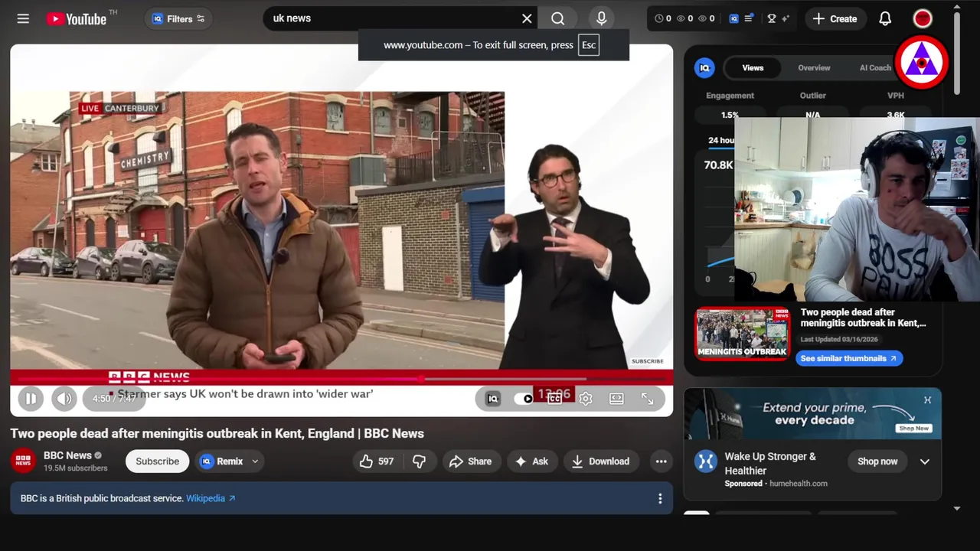The image size is (980, 551).
Task: Click round red triangle overlay badge
Action: [x=922, y=62]
